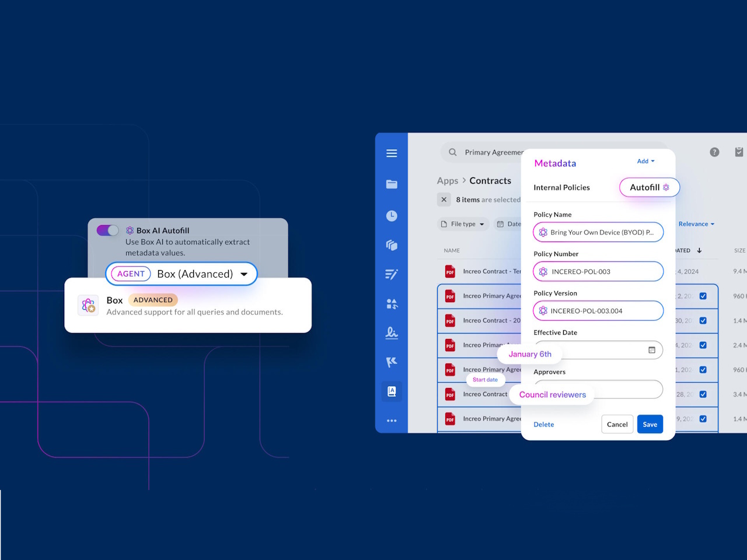Open the Add dropdown in Metadata panel

tap(645, 161)
